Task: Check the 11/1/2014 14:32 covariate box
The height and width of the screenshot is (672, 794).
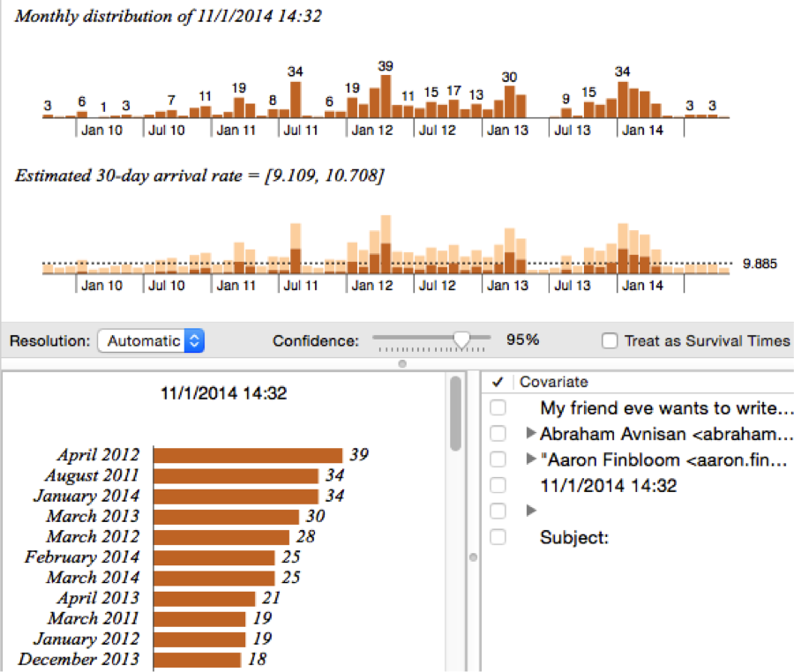Action: point(498,485)
